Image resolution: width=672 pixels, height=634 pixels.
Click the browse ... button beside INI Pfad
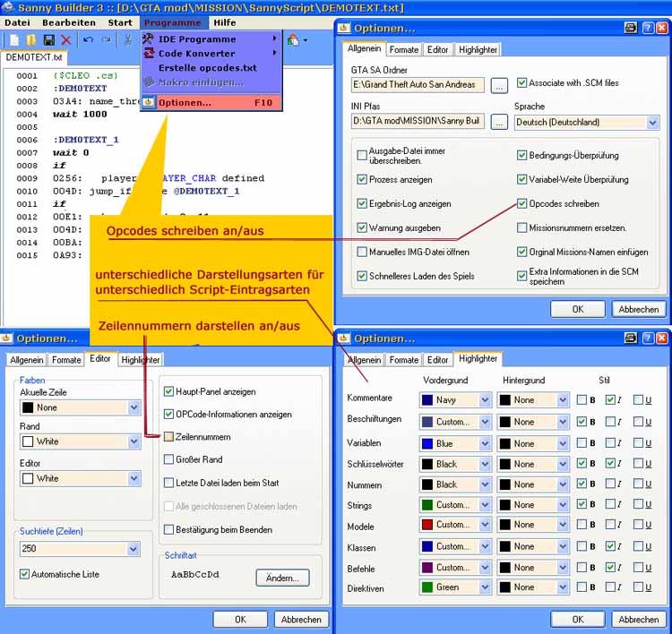click(x=499, y=122)
